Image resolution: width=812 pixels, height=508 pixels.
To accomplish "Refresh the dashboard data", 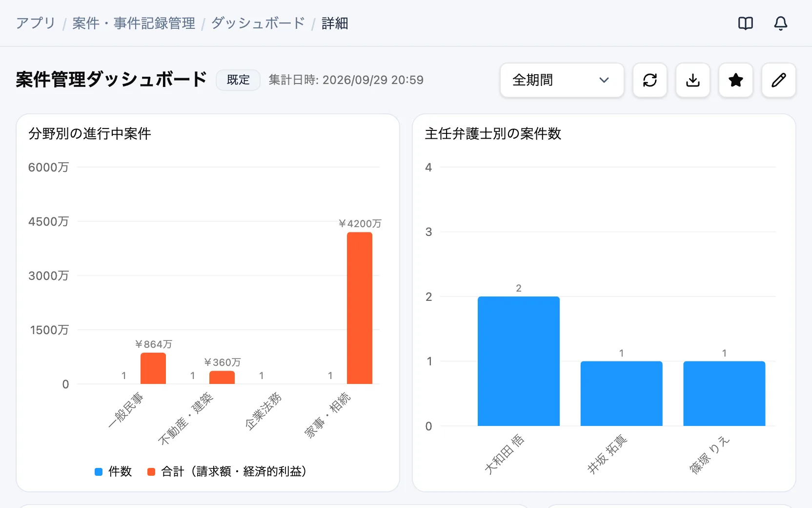I will pos(650,80).
